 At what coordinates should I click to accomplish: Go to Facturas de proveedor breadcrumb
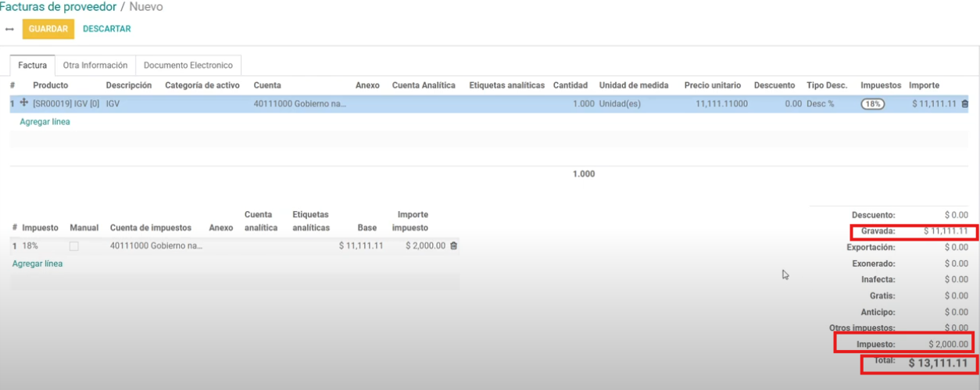pos(58,7)
